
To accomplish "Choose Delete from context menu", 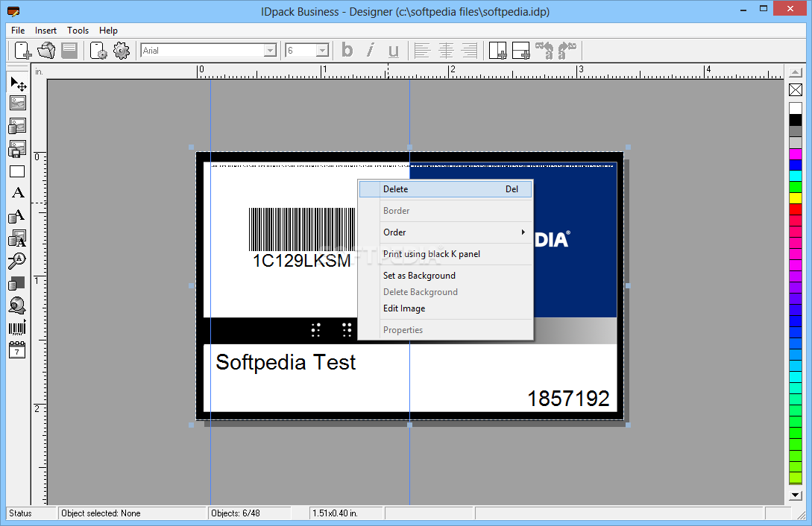I will (445, 189).
